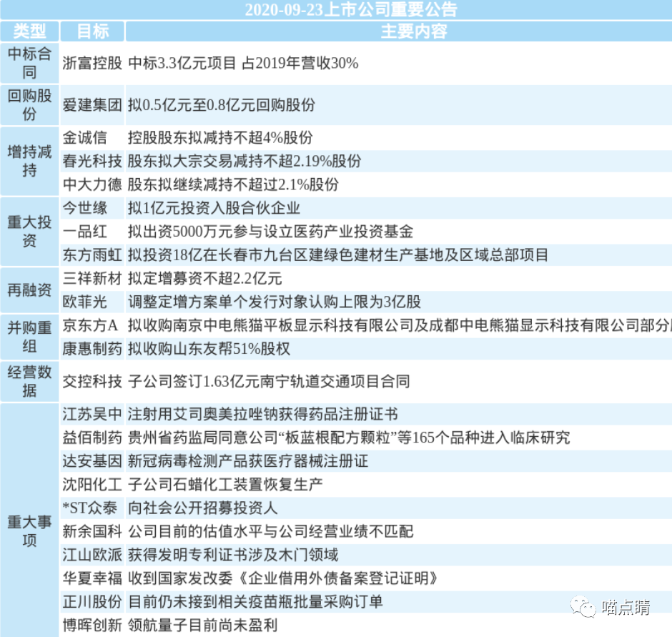This screenshot has height=637, width=672.
Task: Click company name 益佰制药
Action: (92, 438)
